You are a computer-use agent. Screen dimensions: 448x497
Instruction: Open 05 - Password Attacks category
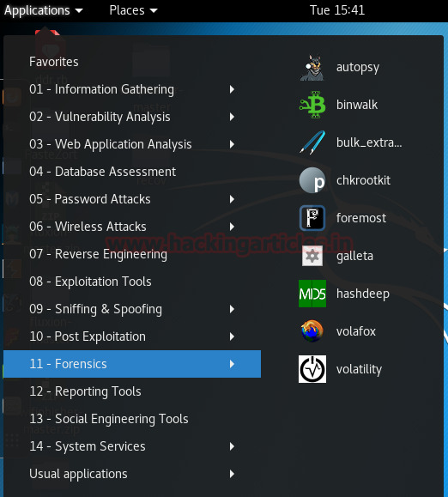(132, 199)
